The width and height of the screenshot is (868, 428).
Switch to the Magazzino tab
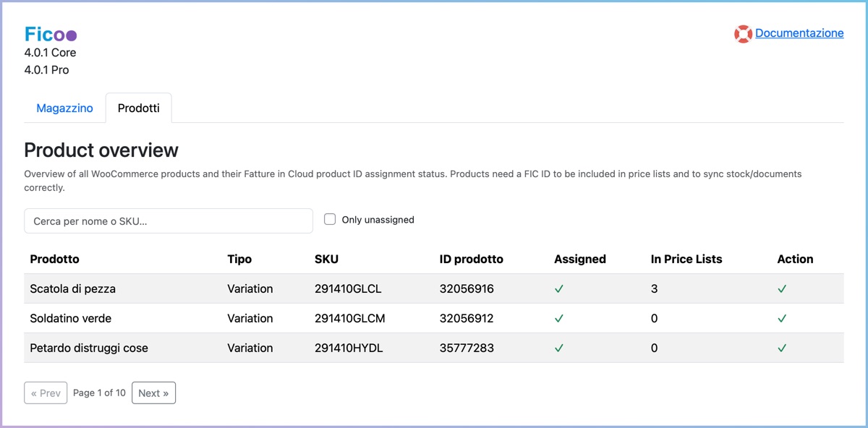tap(64, 108)
